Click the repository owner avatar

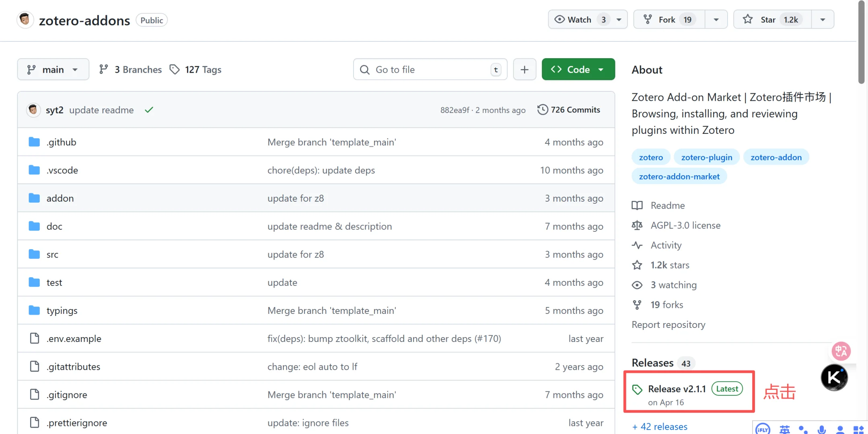point(25,19)
